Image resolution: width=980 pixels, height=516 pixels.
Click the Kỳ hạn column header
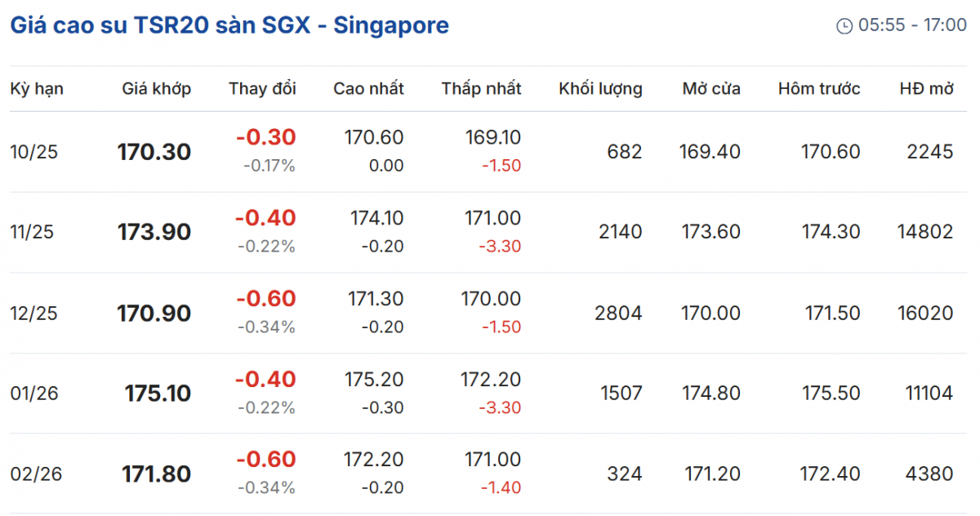click(x=37, y=89)
